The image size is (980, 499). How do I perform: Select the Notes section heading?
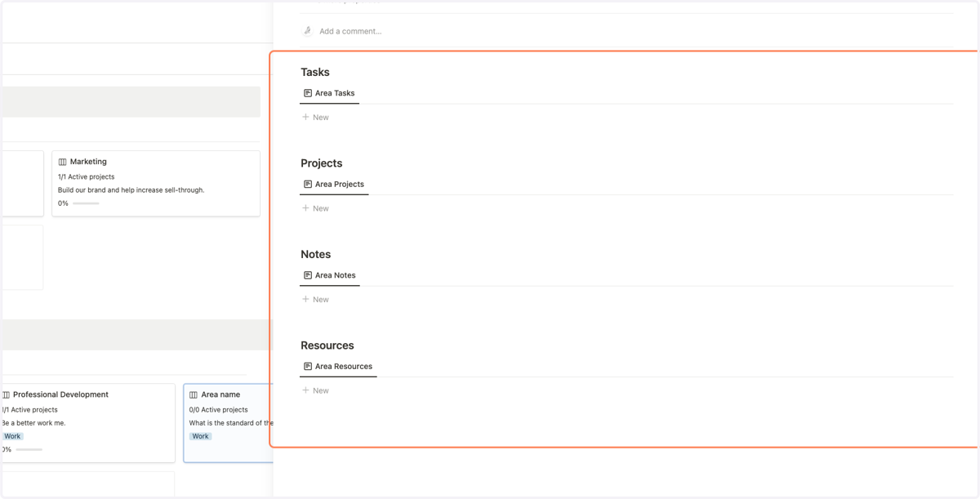pos(316,254)
